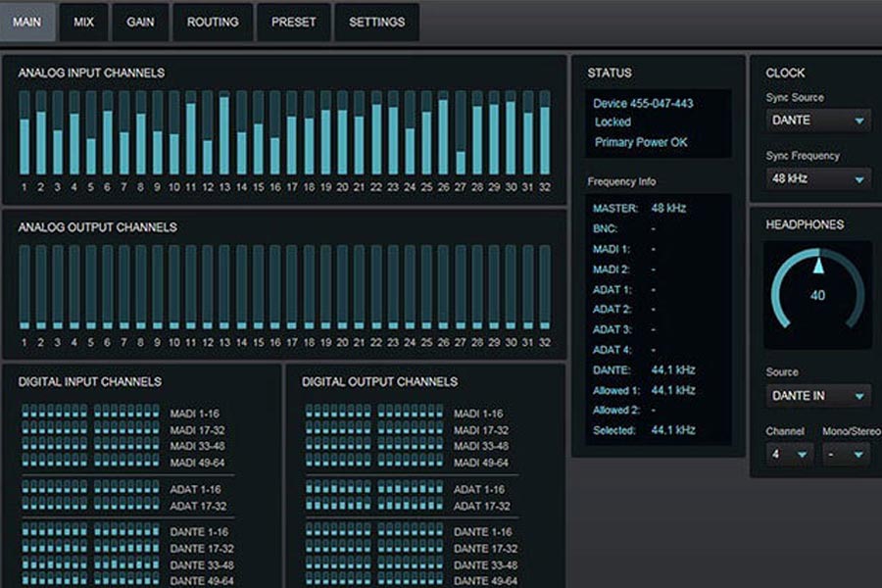Image resolution: width=882 pixels, height=588 pixels.
Task: Switch to the MIX tab
Action: 84,23
